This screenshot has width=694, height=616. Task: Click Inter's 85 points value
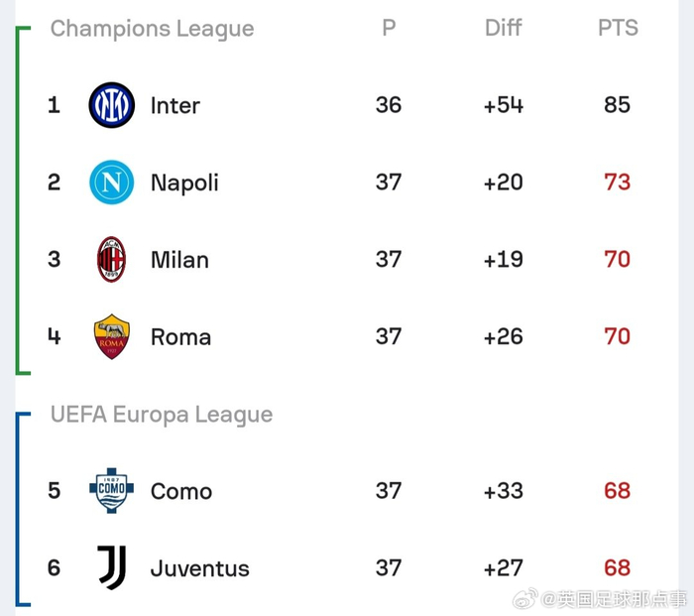click(617, 105)
